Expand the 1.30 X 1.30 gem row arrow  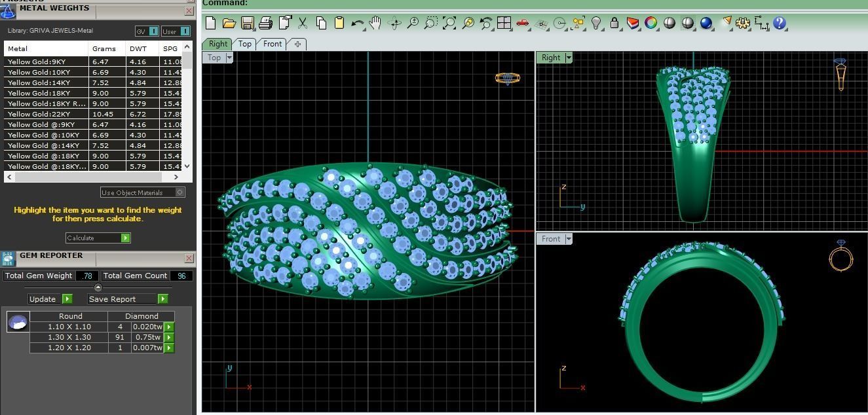(x=169, y=337)
